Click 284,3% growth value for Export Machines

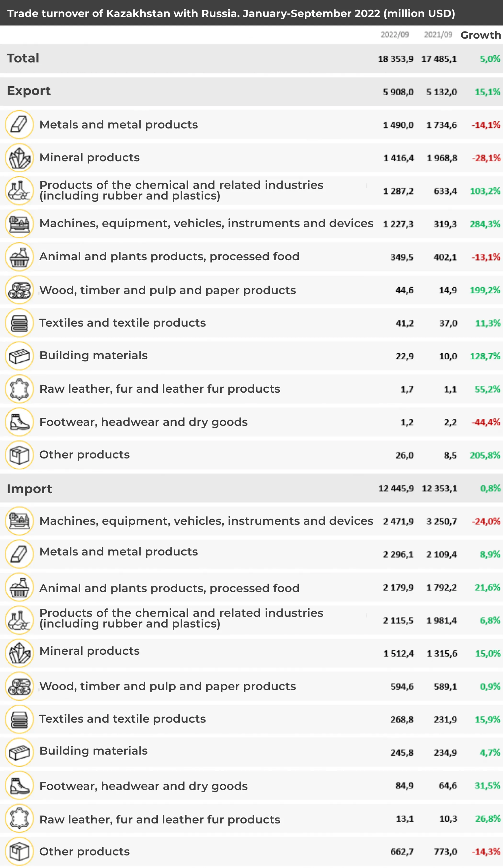[485, 224]
